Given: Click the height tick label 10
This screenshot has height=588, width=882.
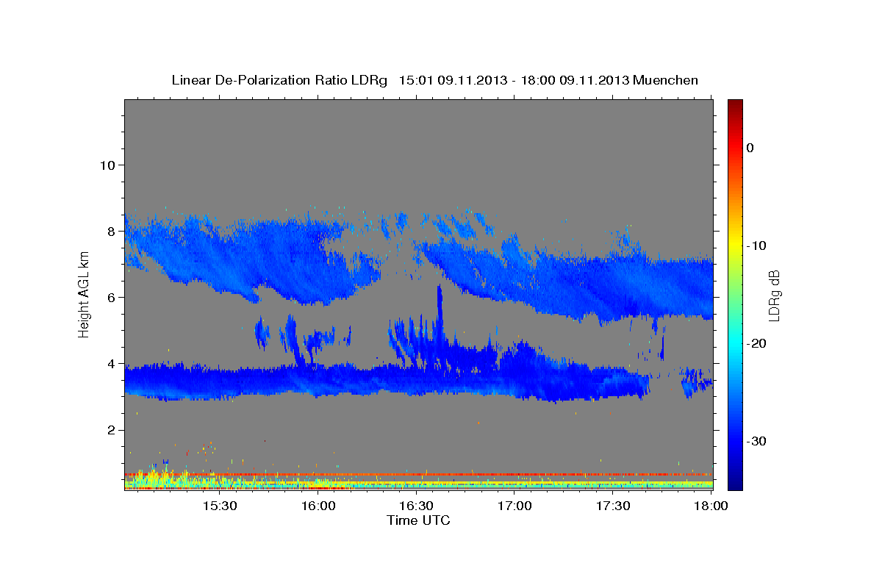Looking at the screenshot, I should point(107,165).
